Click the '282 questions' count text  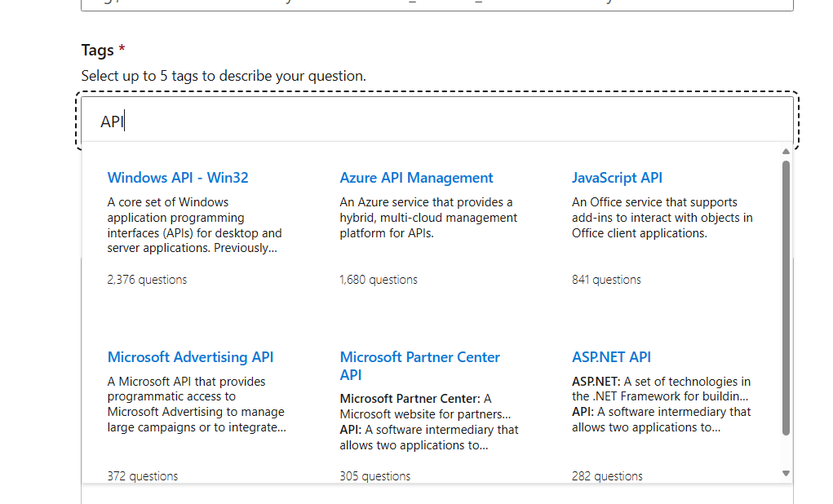point(607,475)
